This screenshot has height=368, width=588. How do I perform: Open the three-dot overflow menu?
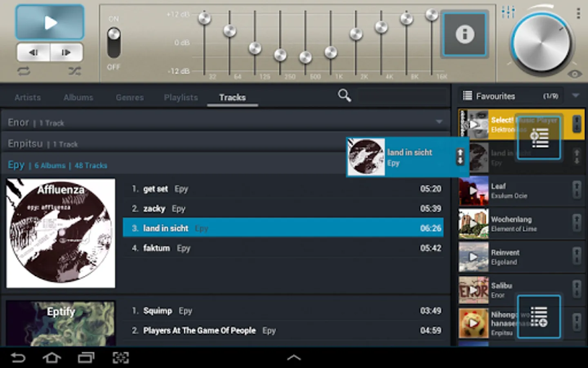click(578, 13)
